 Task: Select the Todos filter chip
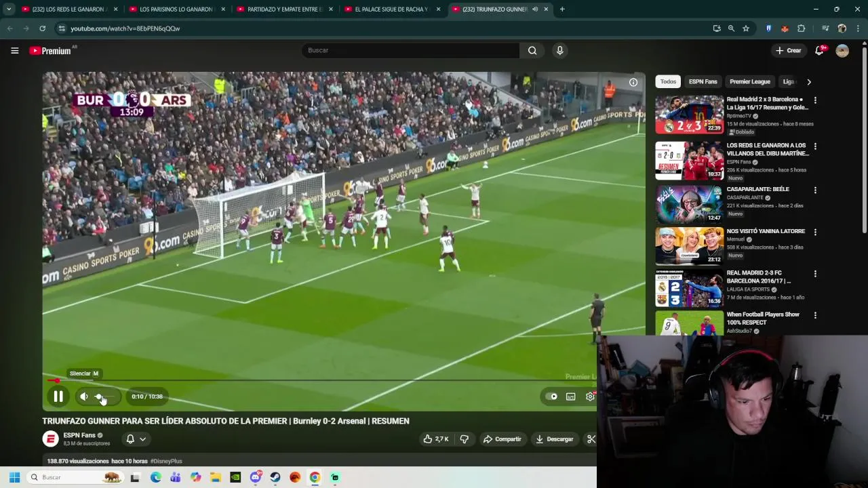669,81
